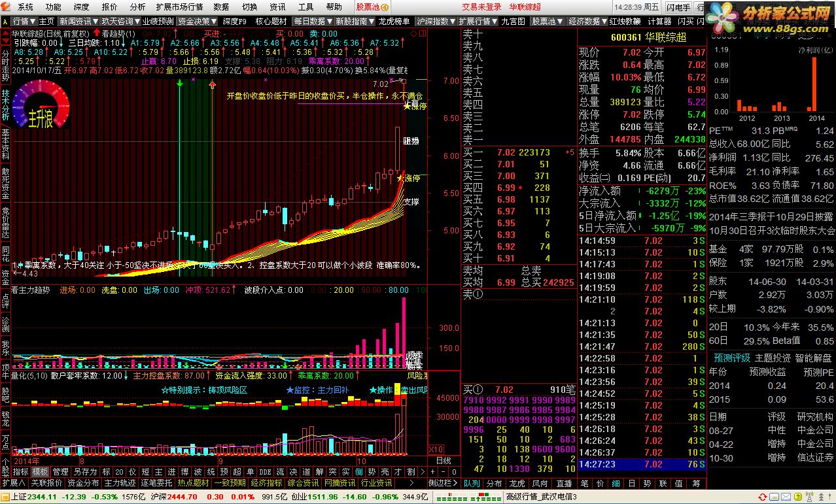Open the 行情 dropdown
Screen dimensions: 836x504
coord(24,21)
